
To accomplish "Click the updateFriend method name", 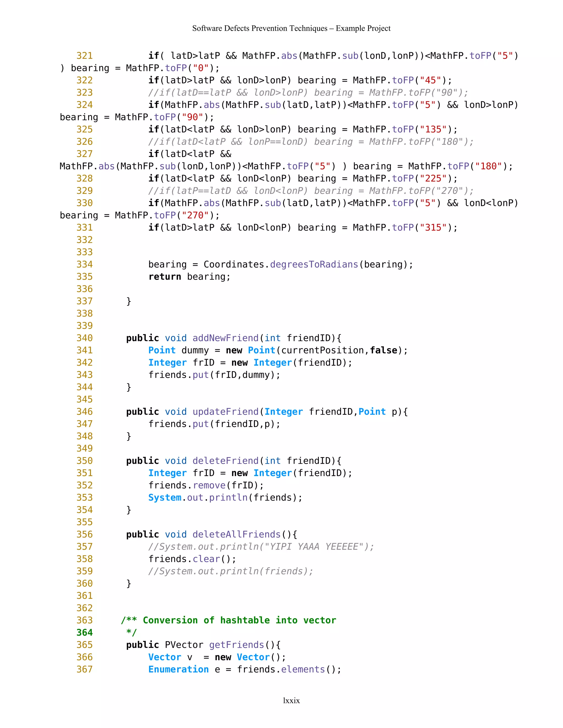I will [225, 412].
